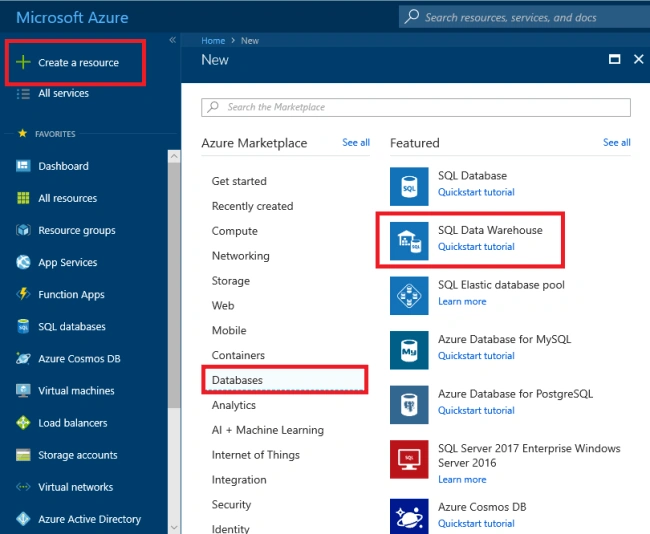650x534 pixels.
Task: Open SQL Database Quickstart tutorial link
Action: [x=476, y=192]
